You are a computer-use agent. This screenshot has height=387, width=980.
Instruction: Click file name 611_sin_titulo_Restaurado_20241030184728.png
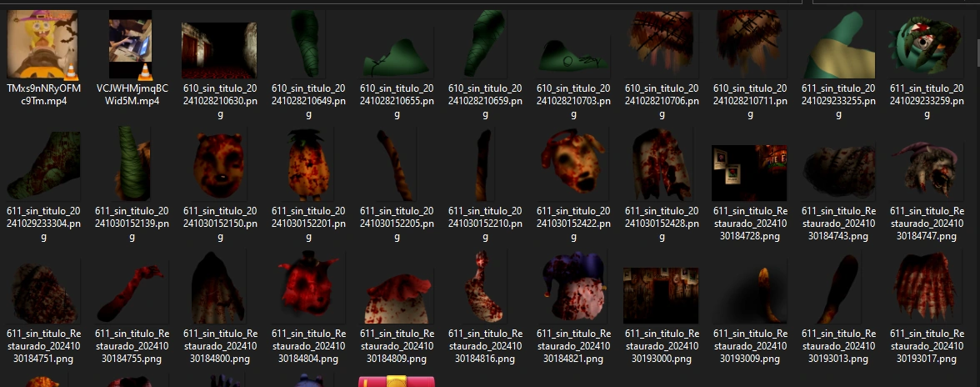pyautogui.click(x=750, y=224)
